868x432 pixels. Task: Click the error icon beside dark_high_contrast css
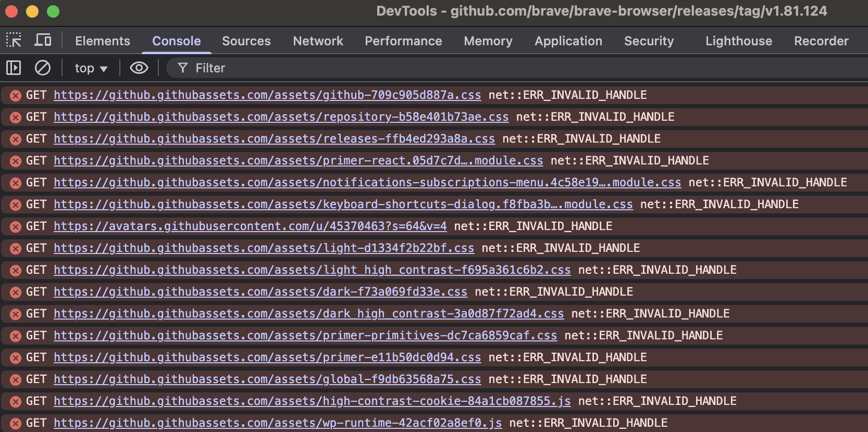16,314
